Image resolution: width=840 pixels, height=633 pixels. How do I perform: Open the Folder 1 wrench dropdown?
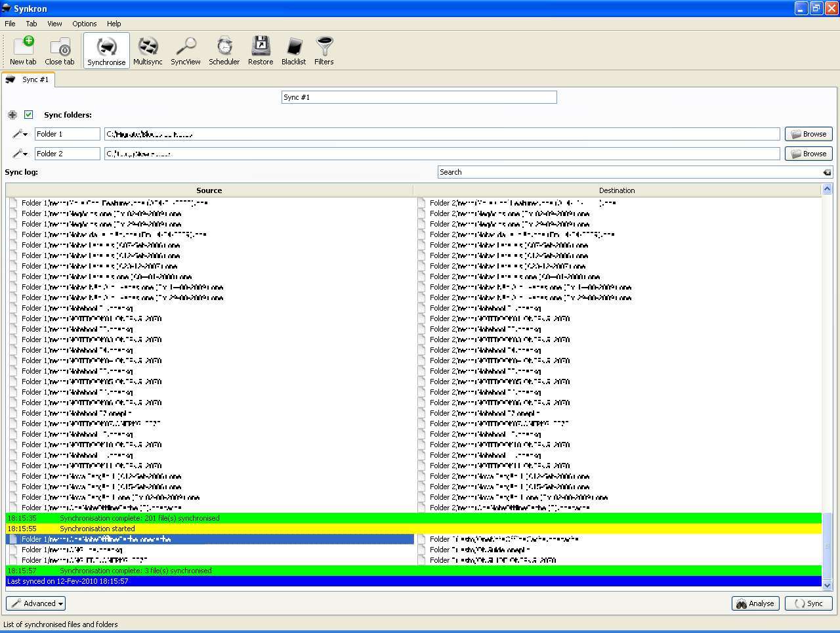pos(20,134)
